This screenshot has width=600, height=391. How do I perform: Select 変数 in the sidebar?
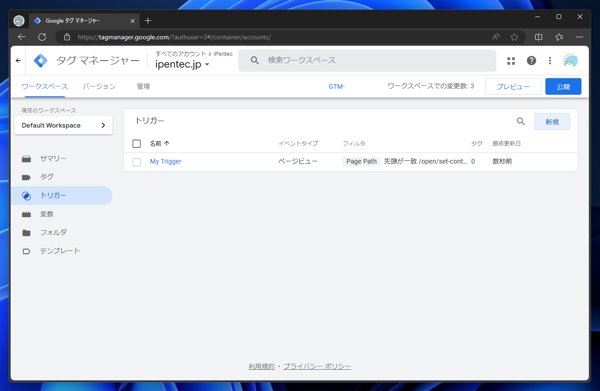point(47,214)
